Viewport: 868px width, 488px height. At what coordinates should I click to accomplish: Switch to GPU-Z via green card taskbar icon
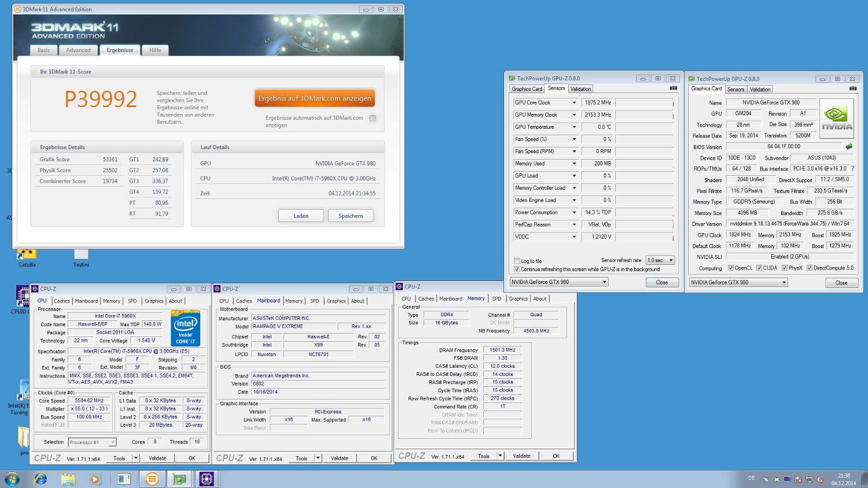179,479
